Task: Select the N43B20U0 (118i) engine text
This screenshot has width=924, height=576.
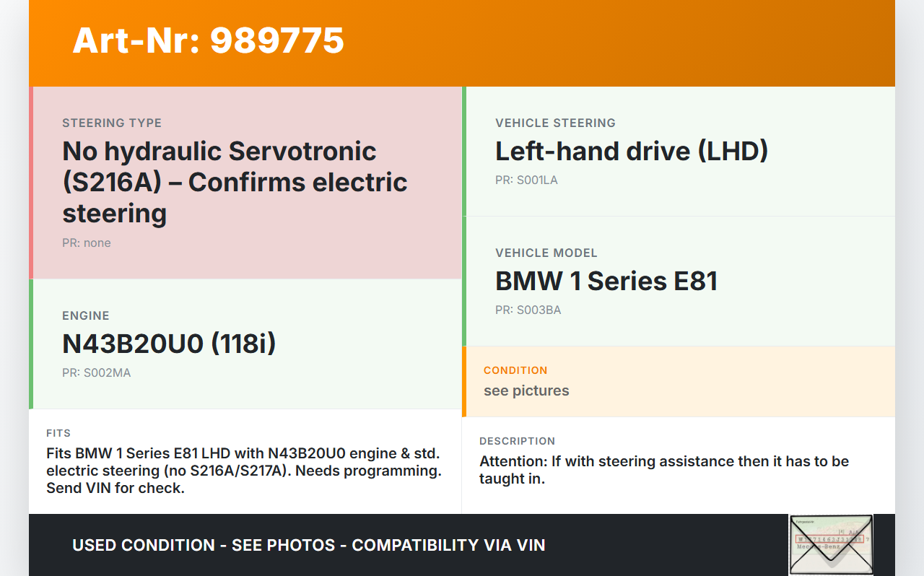Action: pyautogui.click(x=169, y=344)
